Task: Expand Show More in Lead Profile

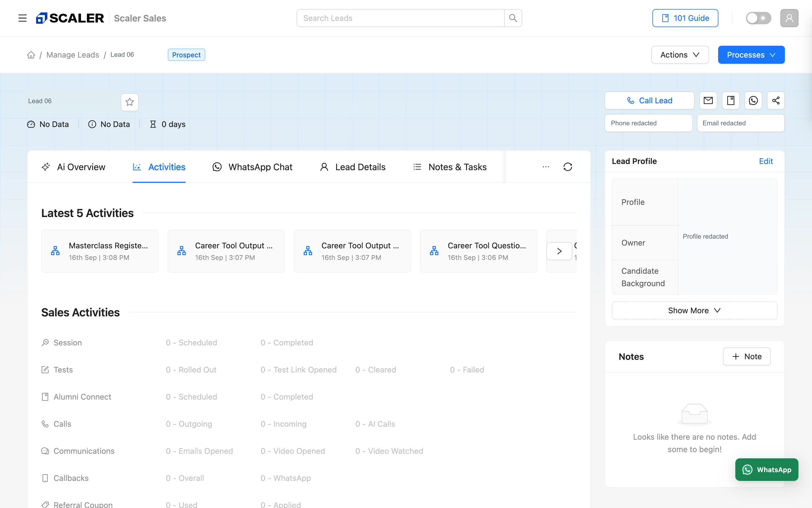Action: 694,310
